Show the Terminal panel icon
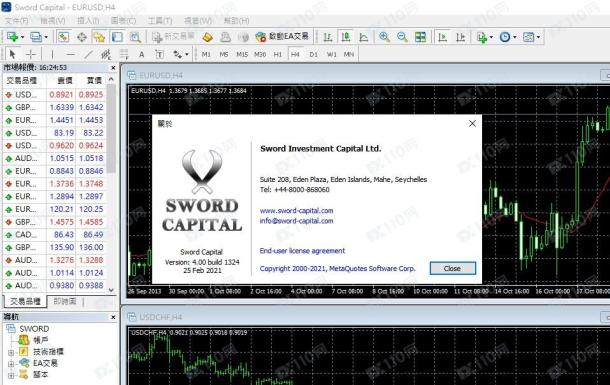The width and height of the screenshot is (610, 385). point(117,37)
